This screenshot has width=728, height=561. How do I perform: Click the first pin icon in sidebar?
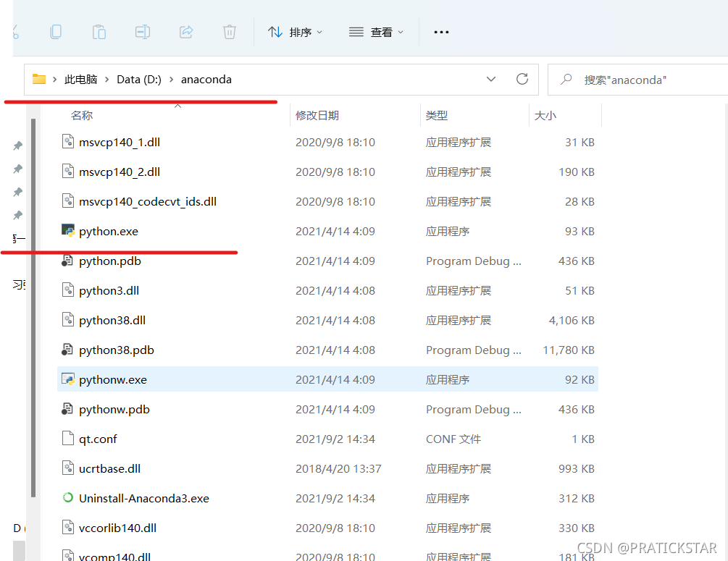17,145
